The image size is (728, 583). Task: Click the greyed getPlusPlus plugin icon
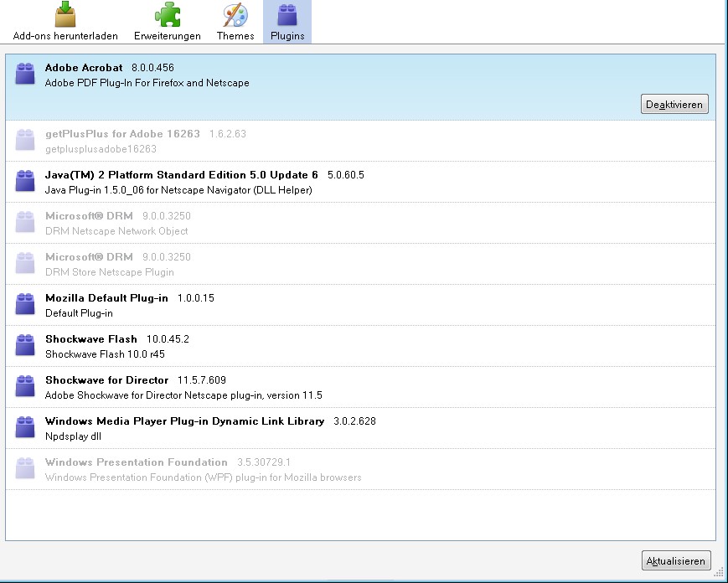tap(25, 140)
